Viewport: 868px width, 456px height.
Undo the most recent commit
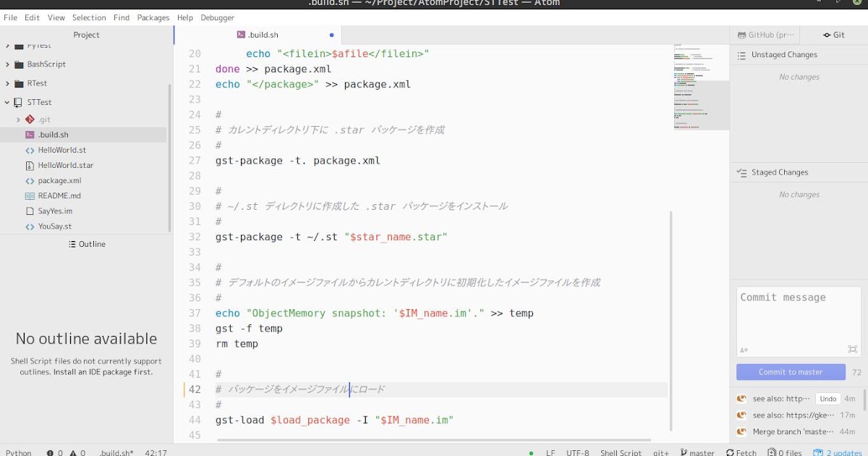[x=827, y=398]
